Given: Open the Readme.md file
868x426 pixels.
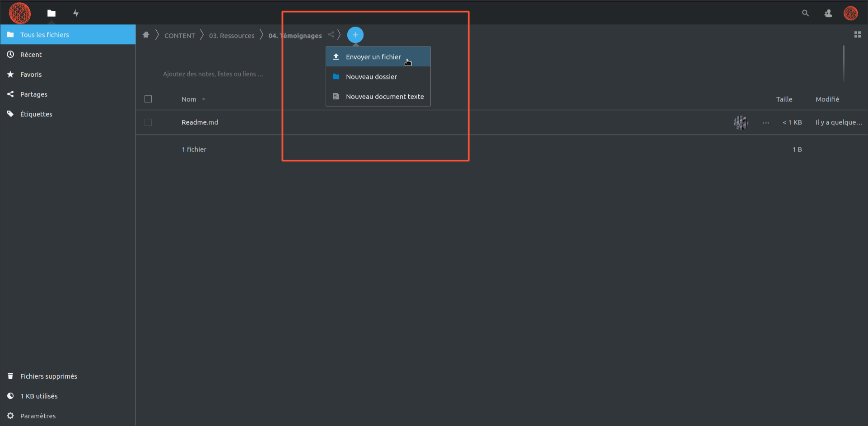Looking at the screenshot, I should (200, 122).
